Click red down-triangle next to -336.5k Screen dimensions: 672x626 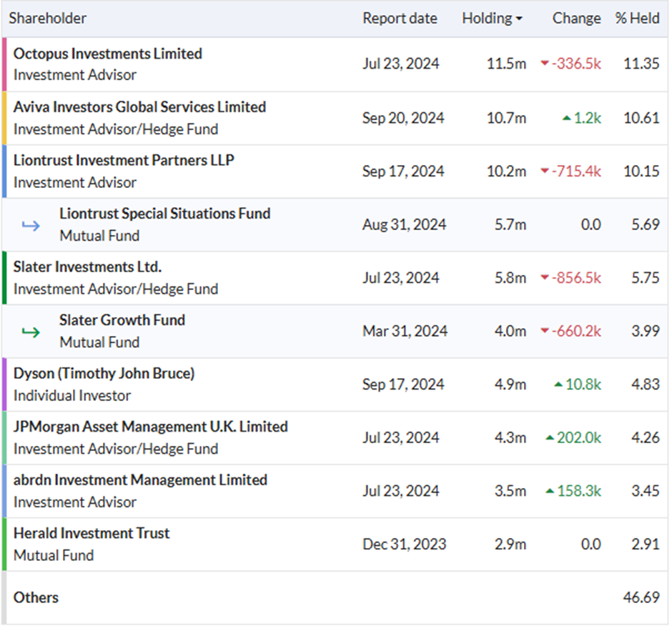point(545,64)
